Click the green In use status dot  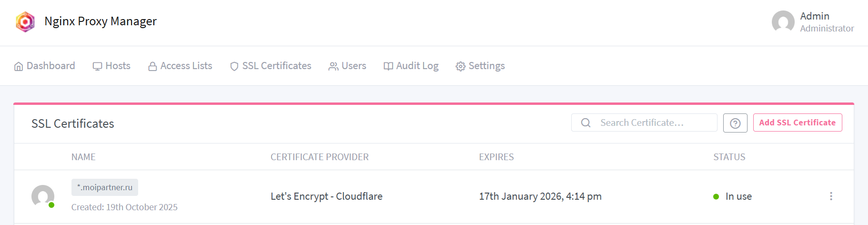click(716, 196)
